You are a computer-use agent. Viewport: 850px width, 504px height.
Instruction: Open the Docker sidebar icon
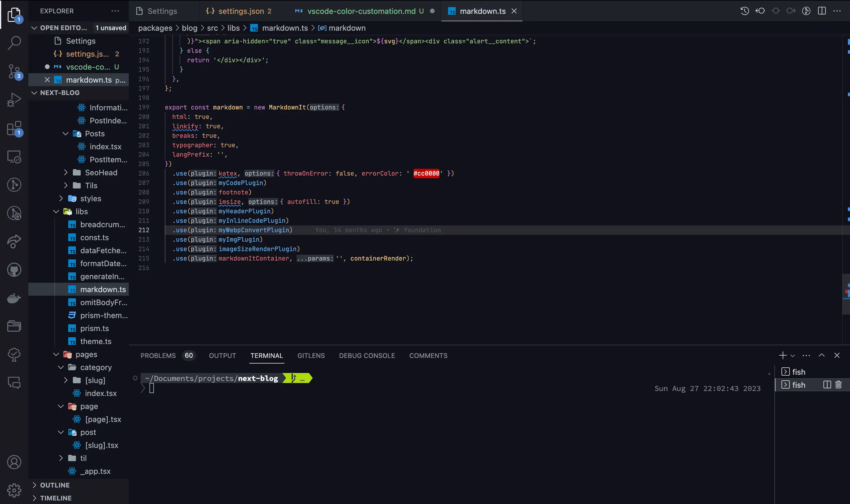[14, 298]
